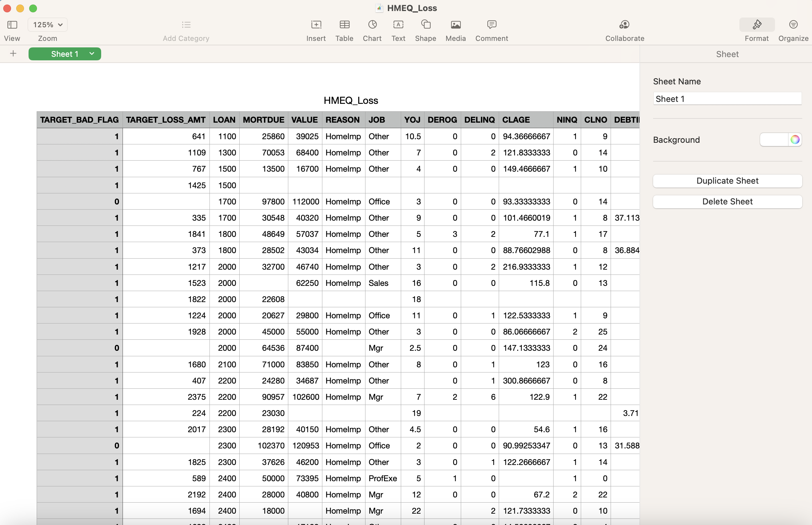Viewport: 812px width, 525px height.
Task: Click the Insert toolbar icon
Action: [x=316, y=25]
